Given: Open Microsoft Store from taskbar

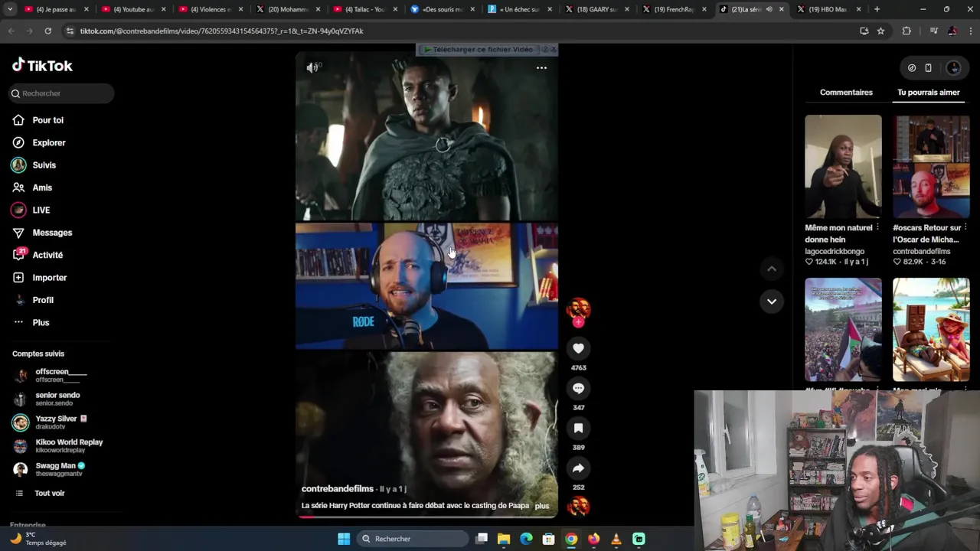Looking at the screenshot, I should coord(548,539).
